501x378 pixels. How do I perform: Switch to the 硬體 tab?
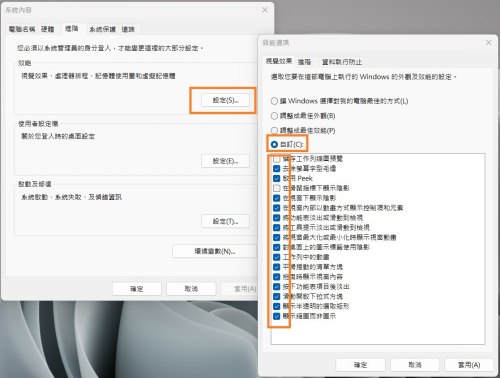[47, 29]
